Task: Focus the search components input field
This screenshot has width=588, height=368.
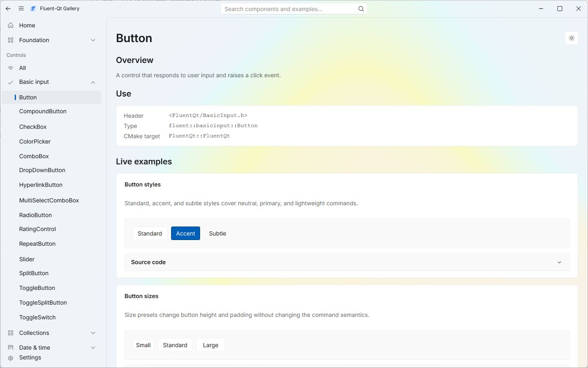Action: coord(294,9)
